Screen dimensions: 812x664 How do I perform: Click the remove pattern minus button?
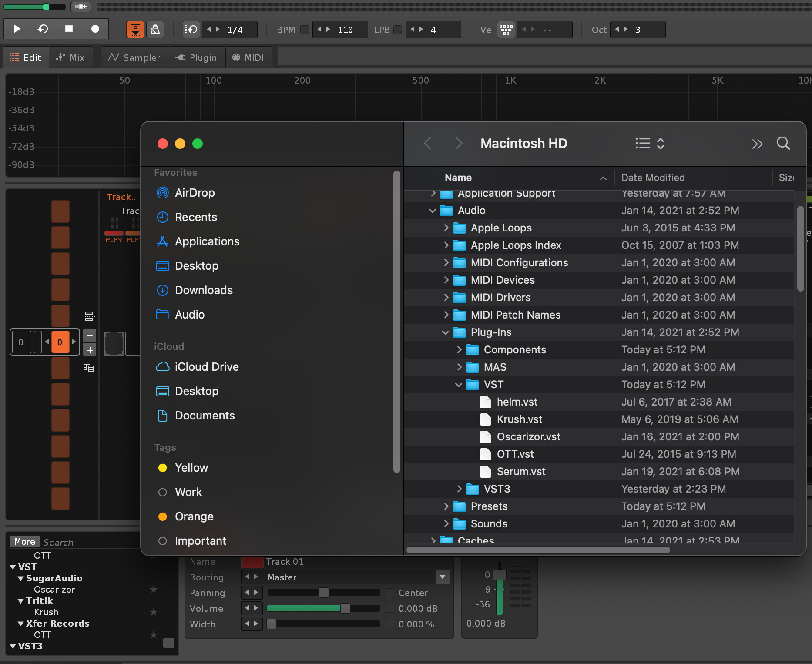tap(90, 335)
